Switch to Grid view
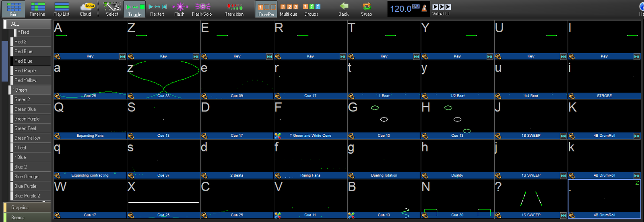The image size is (644, 222). click(14, 9)
